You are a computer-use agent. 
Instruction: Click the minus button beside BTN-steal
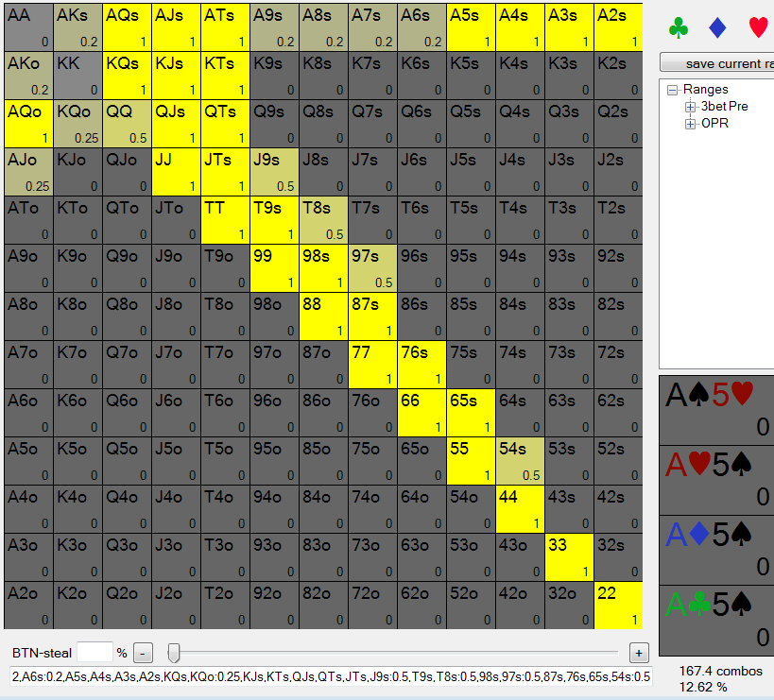coord(143,654)
